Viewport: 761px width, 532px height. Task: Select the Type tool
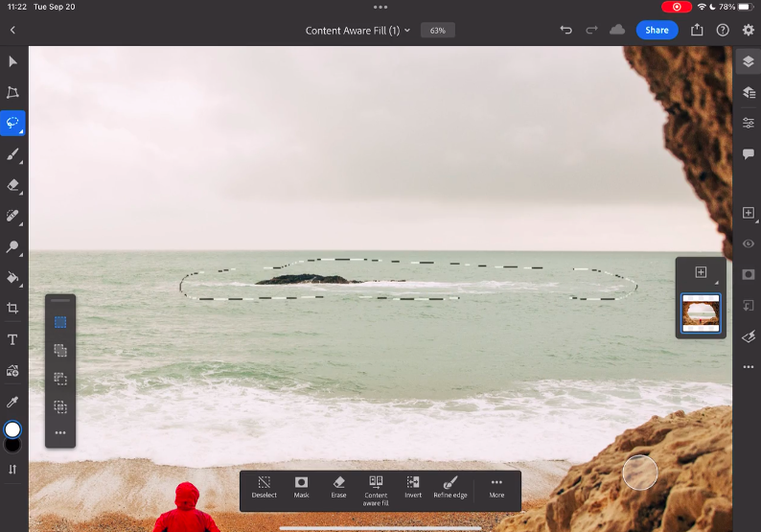click(x=13, y=339)
